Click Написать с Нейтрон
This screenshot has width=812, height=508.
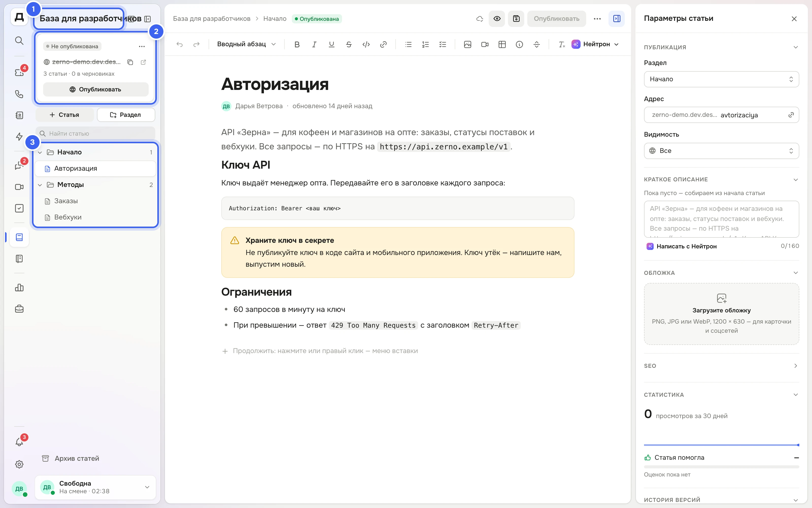point(682,246)
